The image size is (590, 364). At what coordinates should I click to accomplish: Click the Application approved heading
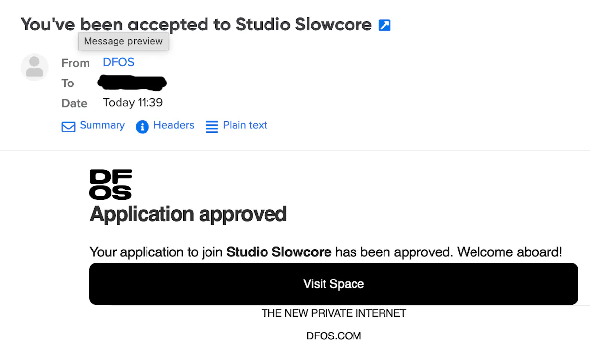coord(188,214)
